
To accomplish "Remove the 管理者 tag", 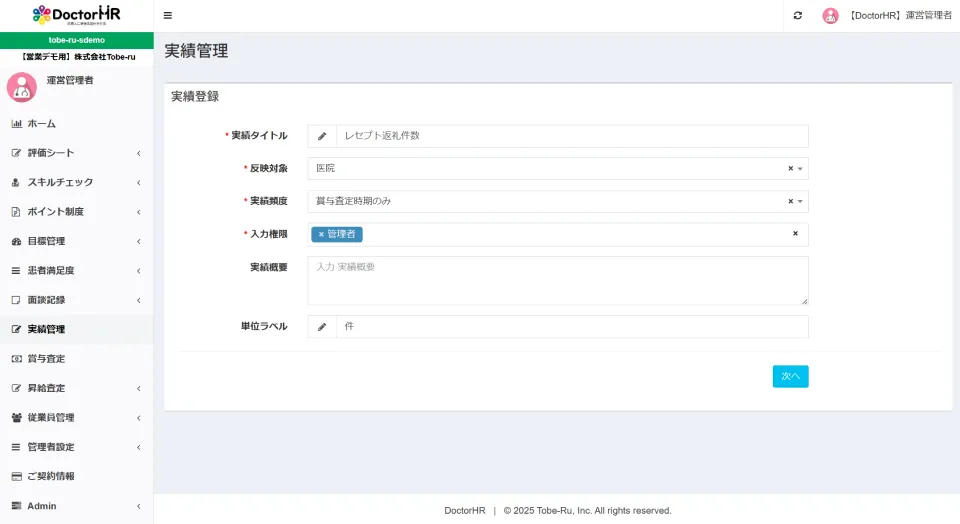I will pyautogui.click(x=321, y=234).
